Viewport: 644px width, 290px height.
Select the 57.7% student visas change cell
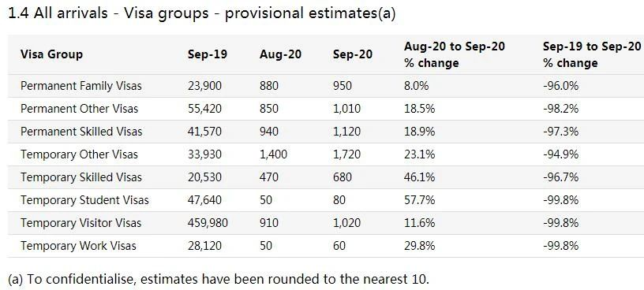tap(417, 200)
